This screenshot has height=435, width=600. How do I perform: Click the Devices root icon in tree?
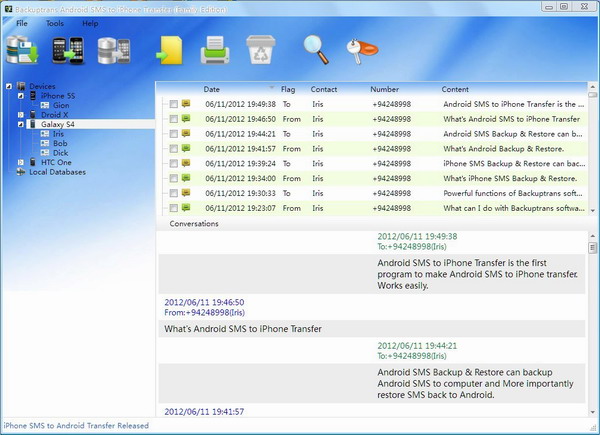(21, 86)
